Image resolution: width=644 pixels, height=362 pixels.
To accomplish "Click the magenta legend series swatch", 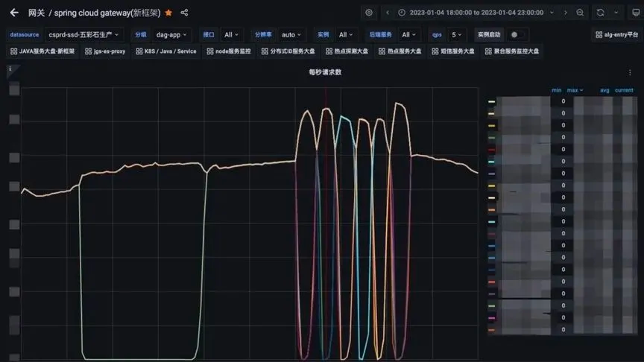I will (x=492, y=318).
